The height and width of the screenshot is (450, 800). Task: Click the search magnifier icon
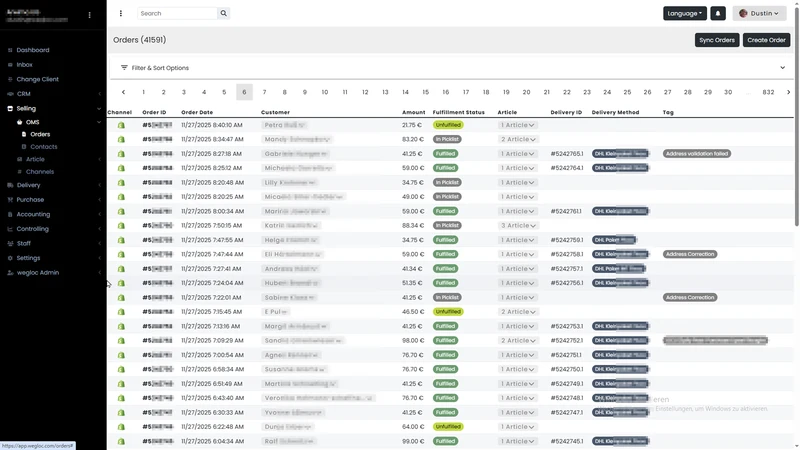click(223, 13)
